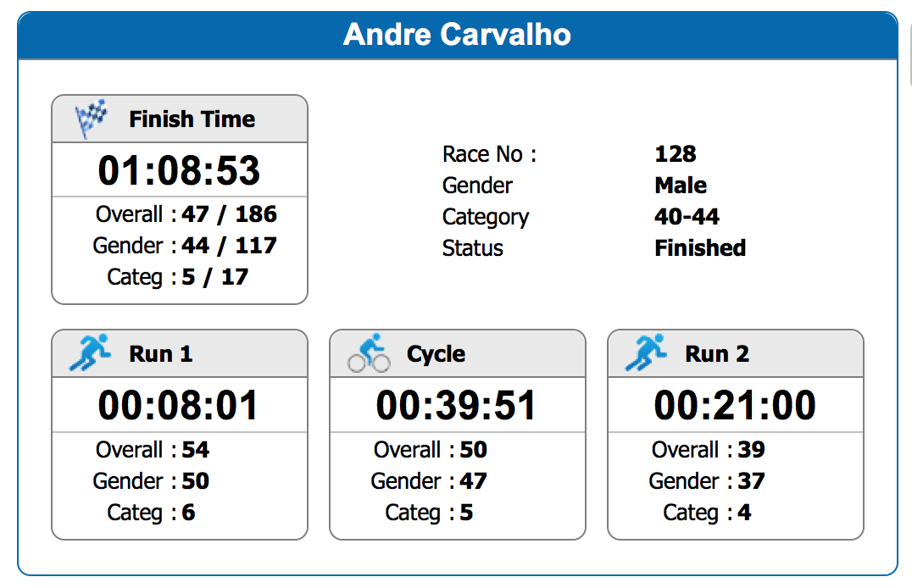Click the 01:08:53 finish time value

(179, 170)
